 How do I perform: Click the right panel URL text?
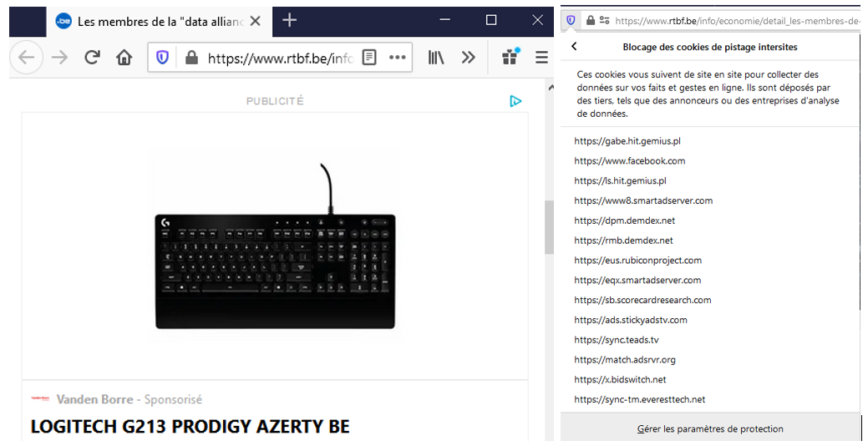(738, 21)
